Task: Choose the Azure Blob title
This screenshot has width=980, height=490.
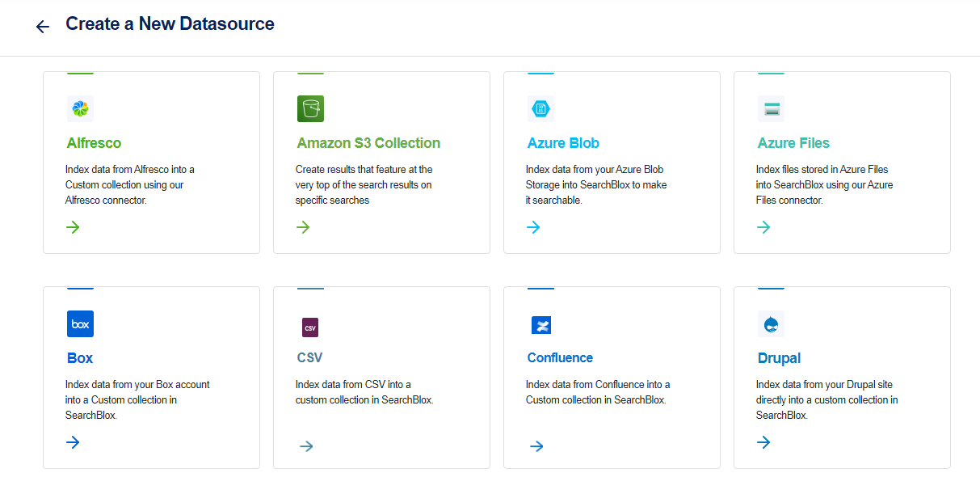Action: [563, 143]
